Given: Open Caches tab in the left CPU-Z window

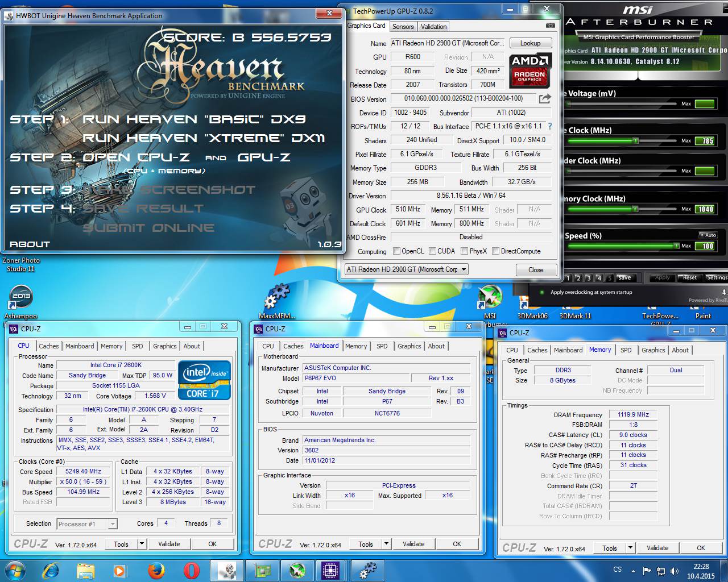Looking at the screenshot, I should (x=48, y=346).
